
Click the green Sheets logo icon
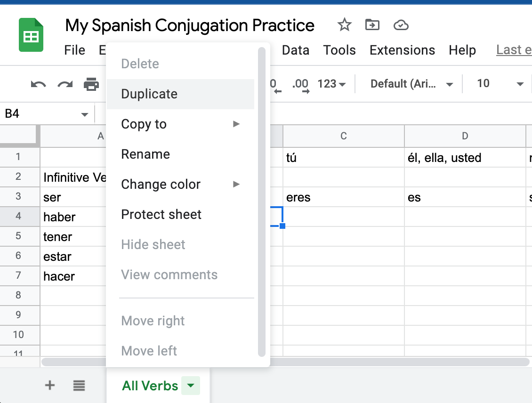(30, 34)
